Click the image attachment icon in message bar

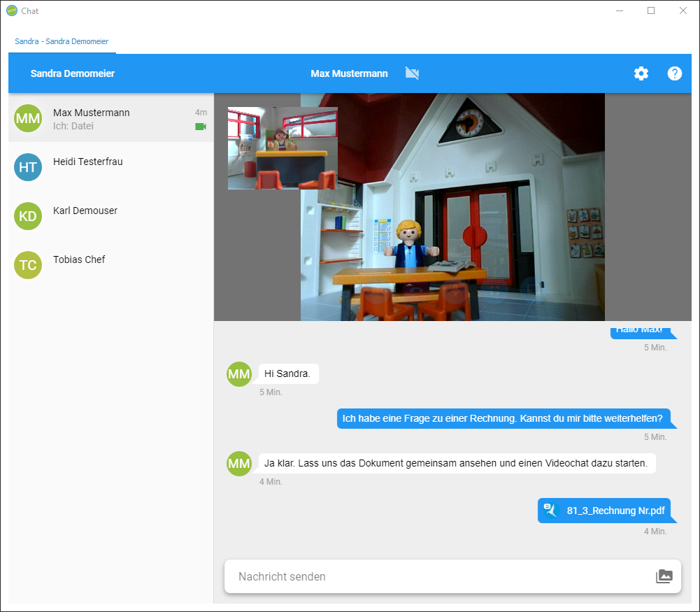click(663, 576)
